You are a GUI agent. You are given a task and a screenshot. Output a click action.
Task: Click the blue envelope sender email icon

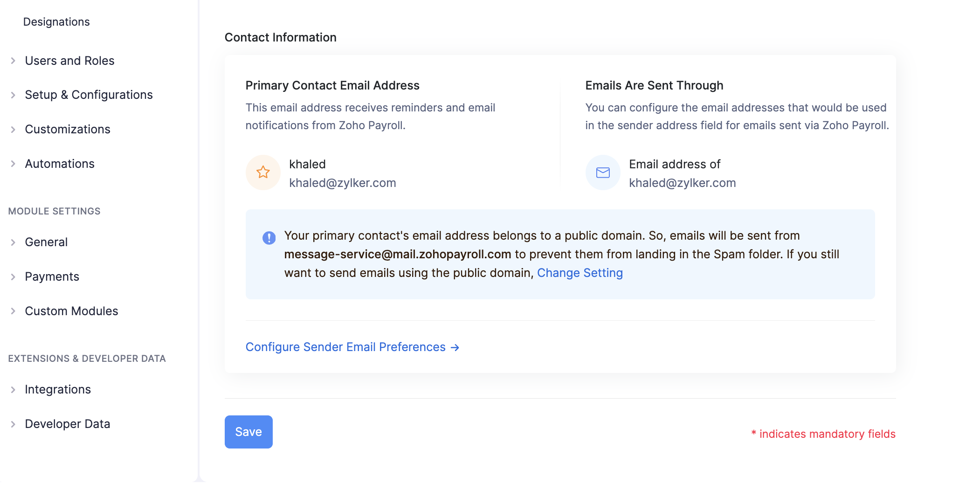pyautogui.click(x=603, y=172)
